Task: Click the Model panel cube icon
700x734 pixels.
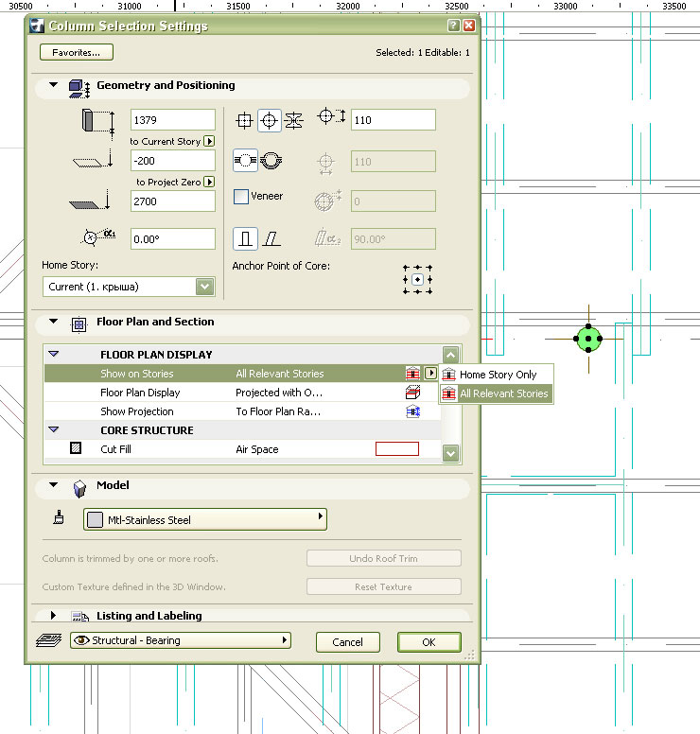Action: (x=79, y=489)
